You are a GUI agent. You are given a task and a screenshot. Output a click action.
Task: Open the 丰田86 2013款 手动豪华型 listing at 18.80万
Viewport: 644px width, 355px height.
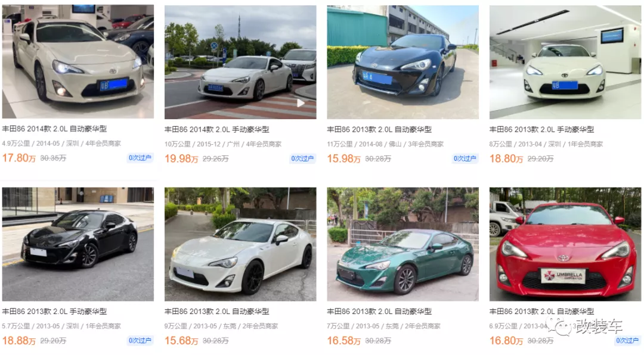coord(541,129)
